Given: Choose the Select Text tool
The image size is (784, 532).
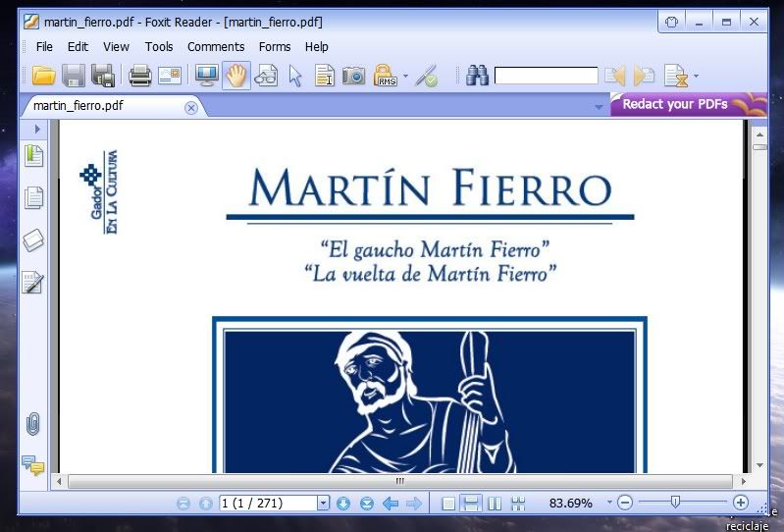Looking at the screenshot, I should tap(325, 76).
